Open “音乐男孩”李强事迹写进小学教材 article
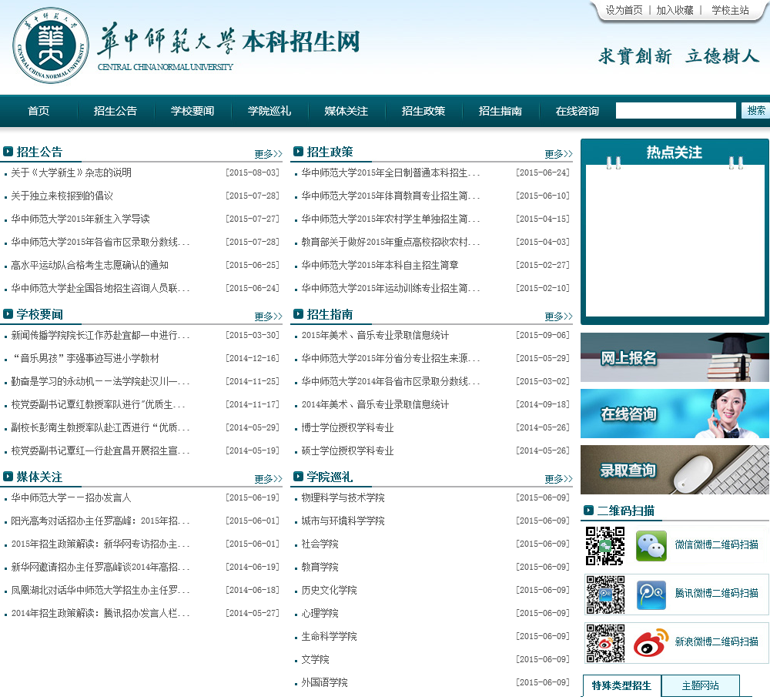Screen dimensions: 770x700 (85, 359)
